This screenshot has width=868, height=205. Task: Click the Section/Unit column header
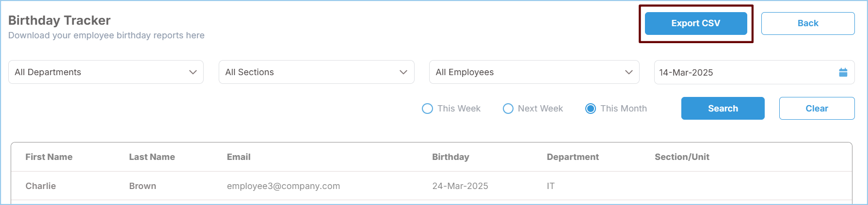coord(682,157)
